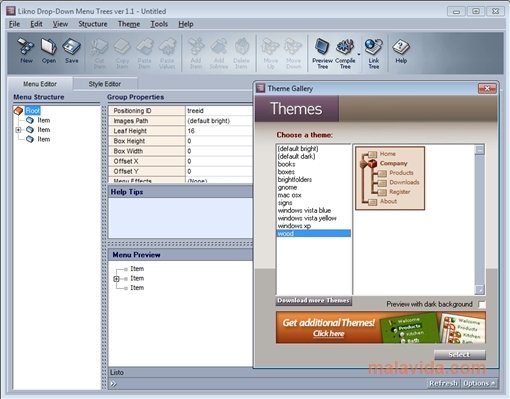510x399 pixels.
Task: Click the Root node icon in Menu Structure
Action: [18, 110]
